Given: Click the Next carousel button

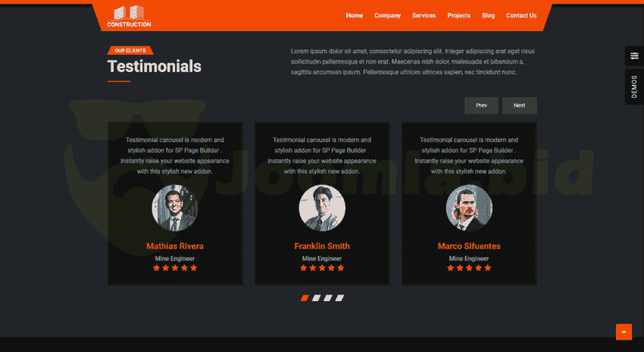Looking at the screenshot, I should coord(520,105).
